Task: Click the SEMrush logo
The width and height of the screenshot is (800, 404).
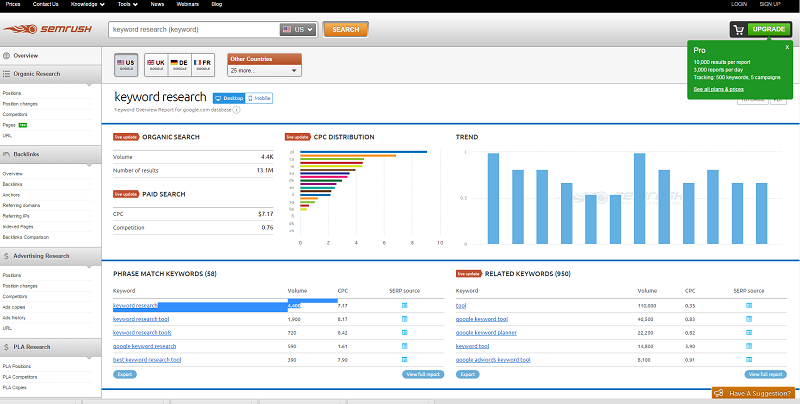Action: coord(47,29)
